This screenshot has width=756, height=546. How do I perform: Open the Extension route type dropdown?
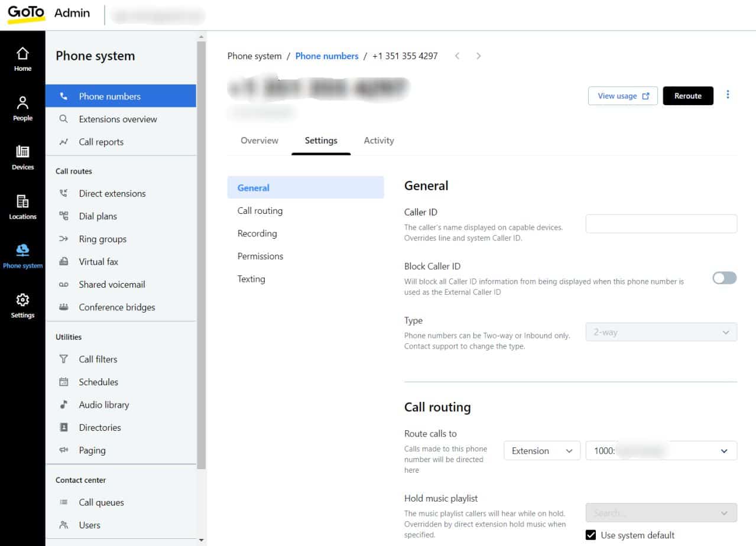pos(541,451)
